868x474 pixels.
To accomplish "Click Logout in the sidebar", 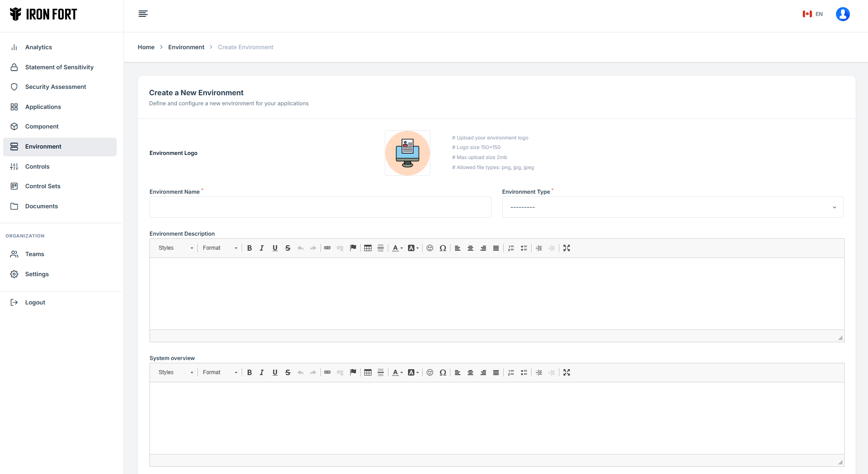I will 35,302.
